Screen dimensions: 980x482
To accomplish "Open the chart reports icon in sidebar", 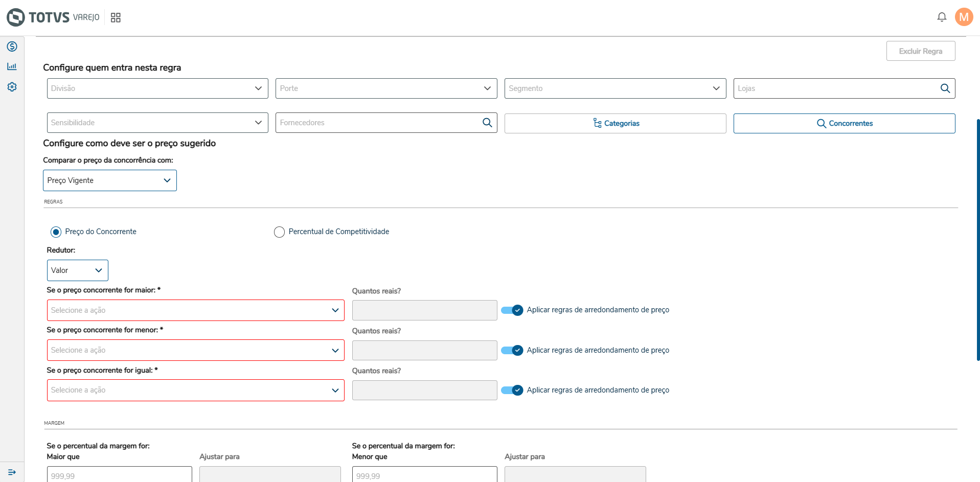I will [x=12, y=66].
